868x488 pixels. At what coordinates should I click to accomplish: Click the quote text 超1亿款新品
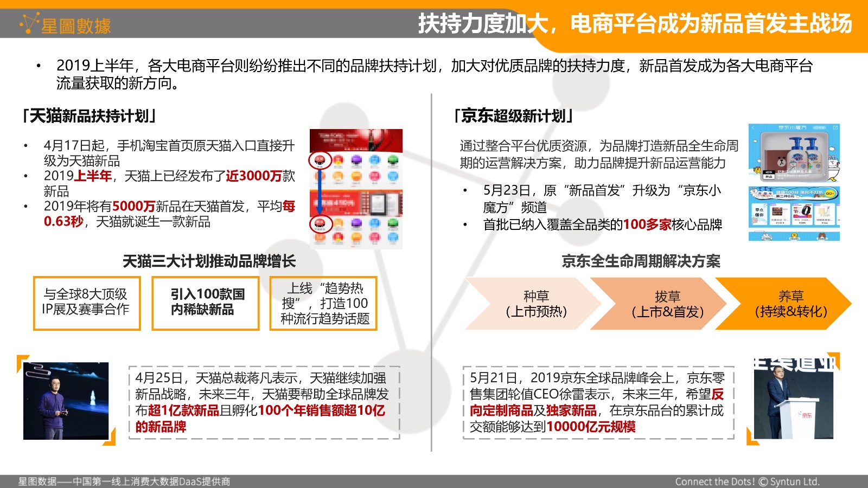183,410
